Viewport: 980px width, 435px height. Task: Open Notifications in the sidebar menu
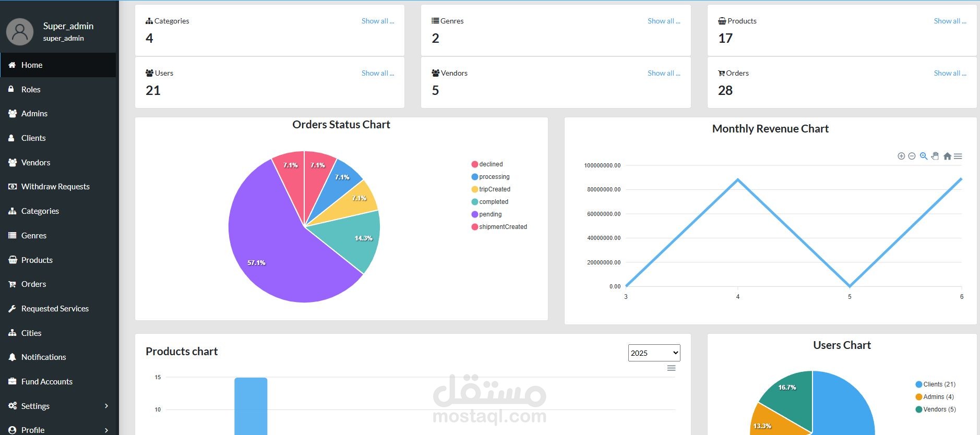58,357
